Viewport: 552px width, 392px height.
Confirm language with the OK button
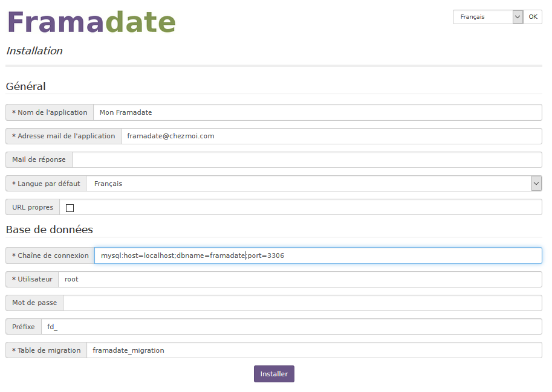(x=533, y=17)
